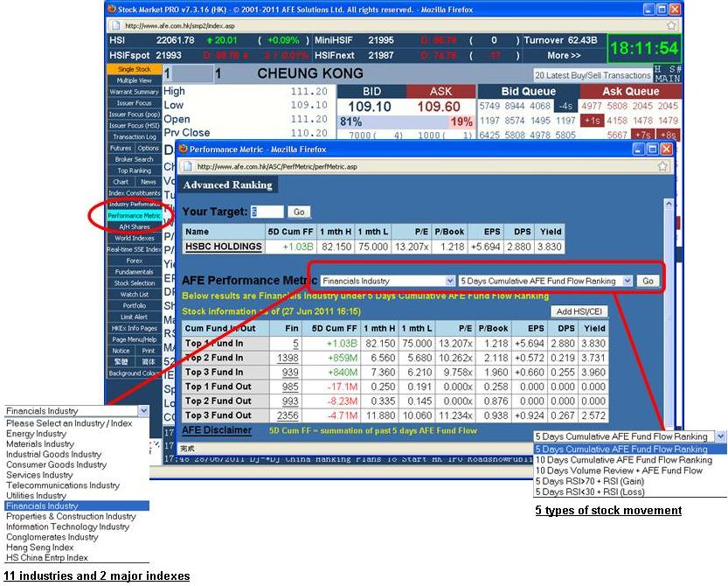Click Notice button in sidebar
The width and height of the screenshot is (728, 586).
[x=121, y=351]
